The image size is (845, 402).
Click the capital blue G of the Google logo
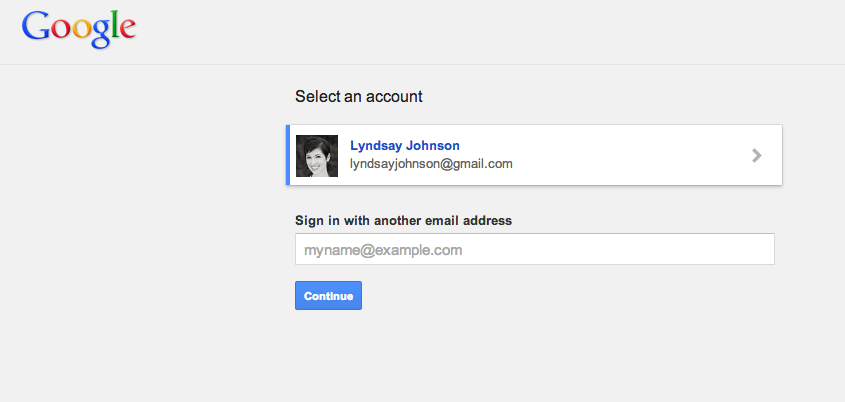coord(36,26)
